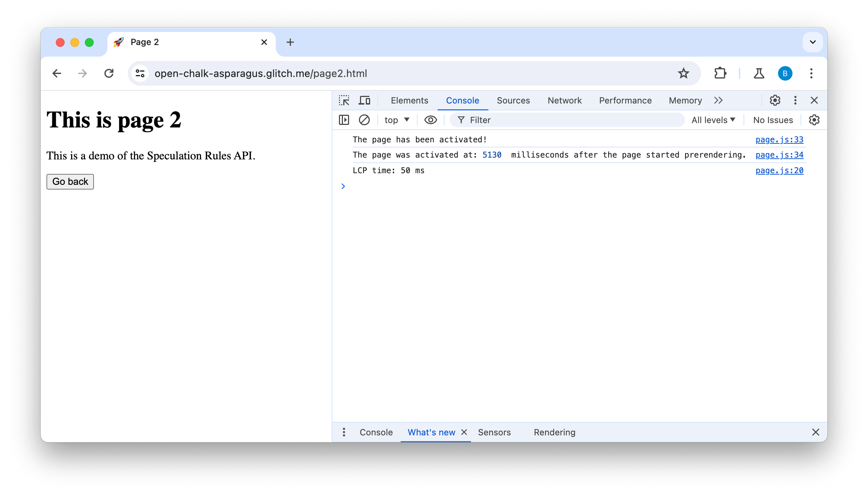Toggle the console message visibility eye icon
The image size is (868, 496).
point(430,119)
